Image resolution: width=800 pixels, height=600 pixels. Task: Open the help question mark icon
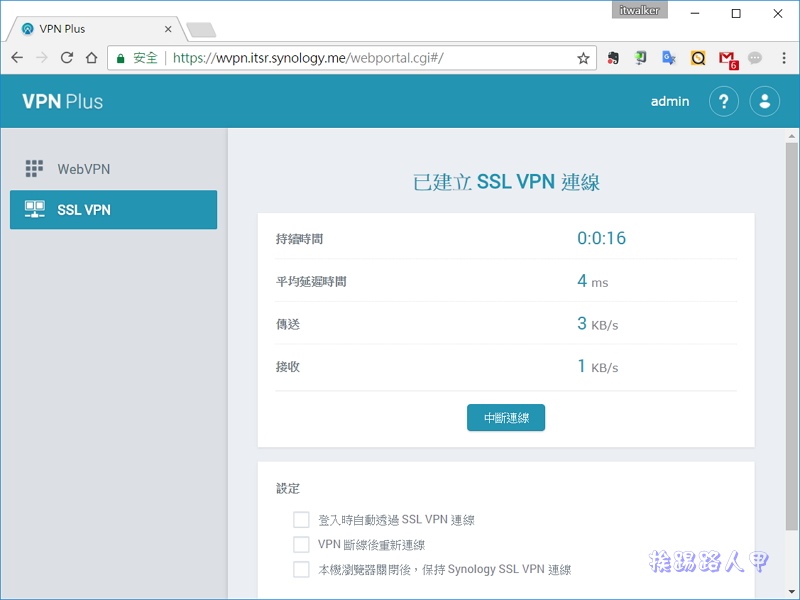click(x=723, y=102)
